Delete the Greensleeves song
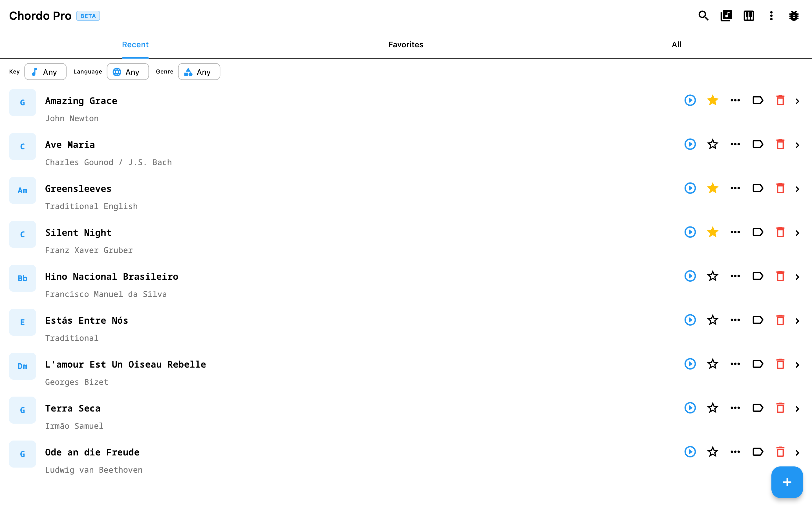The height and width of the screenshot is (507, 812). [780, 188]
